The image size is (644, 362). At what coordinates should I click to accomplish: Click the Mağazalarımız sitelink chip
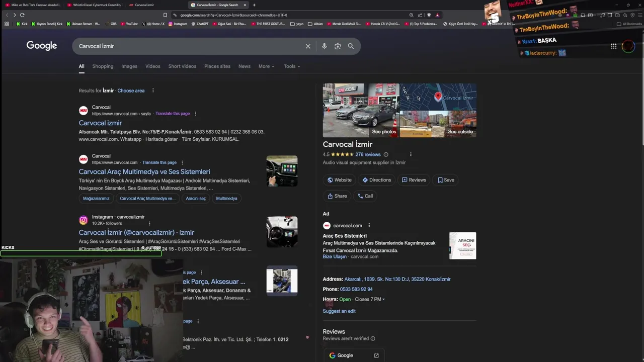[96, 199]
